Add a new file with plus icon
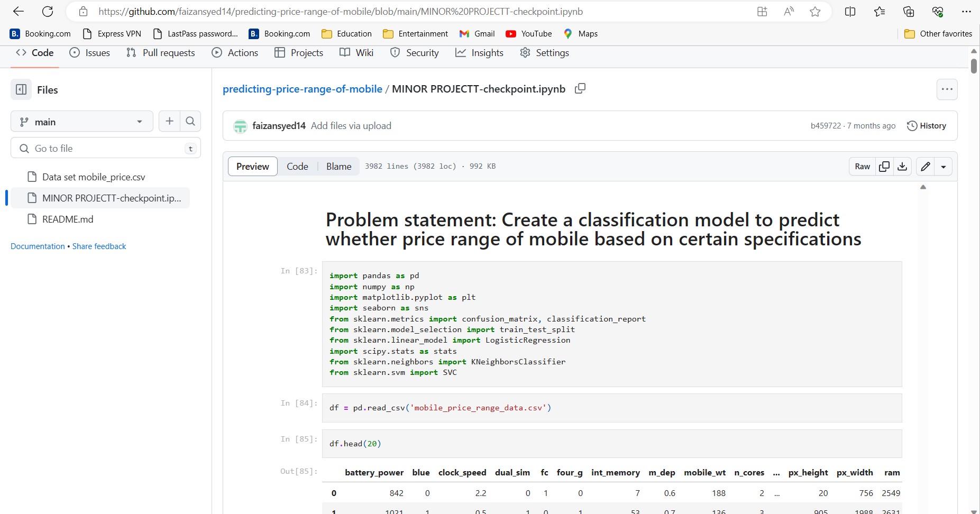 click(169, 122)
